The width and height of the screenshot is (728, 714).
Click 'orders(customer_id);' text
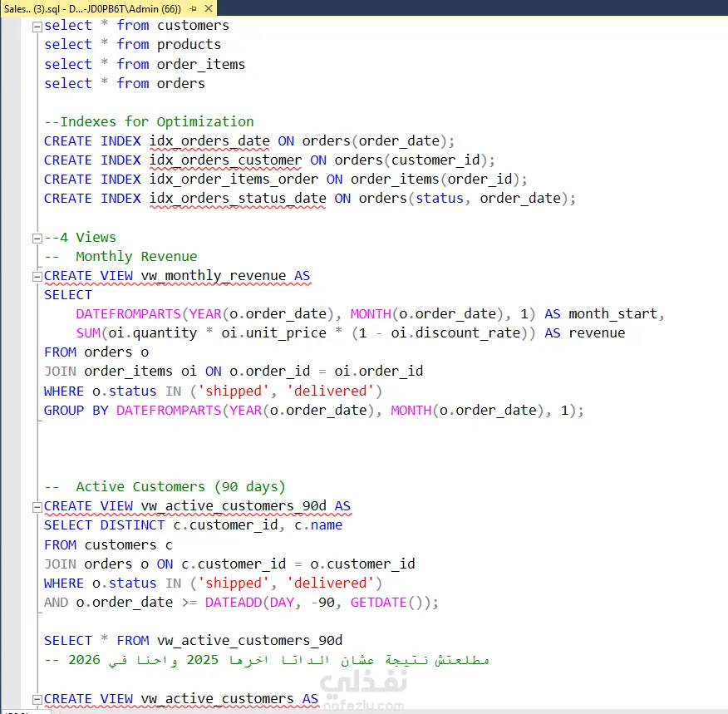(415, 160)
